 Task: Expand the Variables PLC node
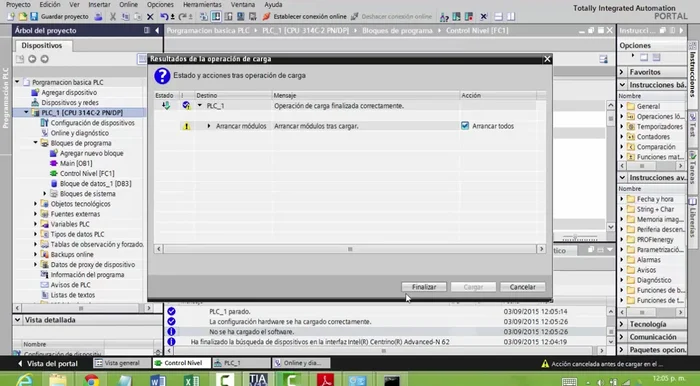pyautogui.click(x=35, y=224)
